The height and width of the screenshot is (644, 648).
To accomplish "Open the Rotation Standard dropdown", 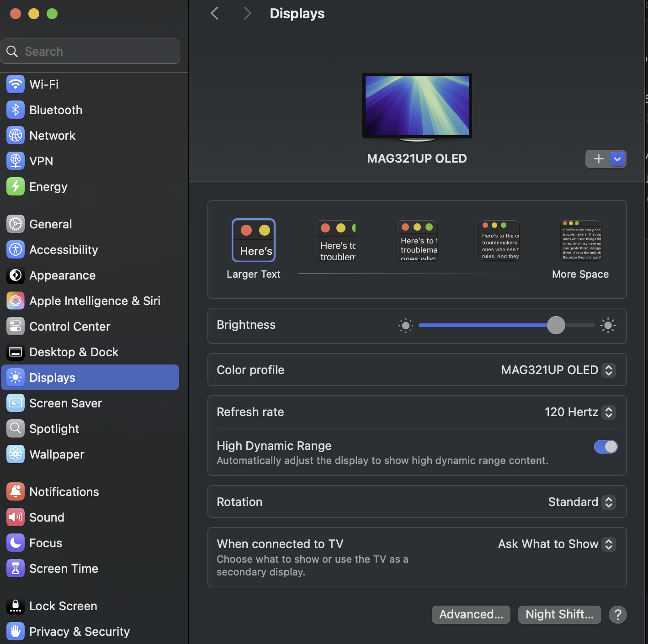I will click(x=582, y=502).
